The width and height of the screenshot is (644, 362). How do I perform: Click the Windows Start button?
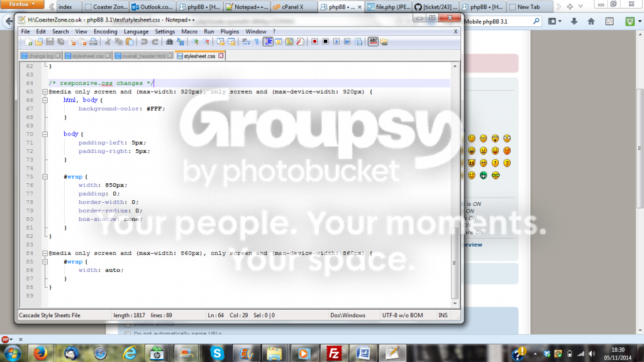13,353
